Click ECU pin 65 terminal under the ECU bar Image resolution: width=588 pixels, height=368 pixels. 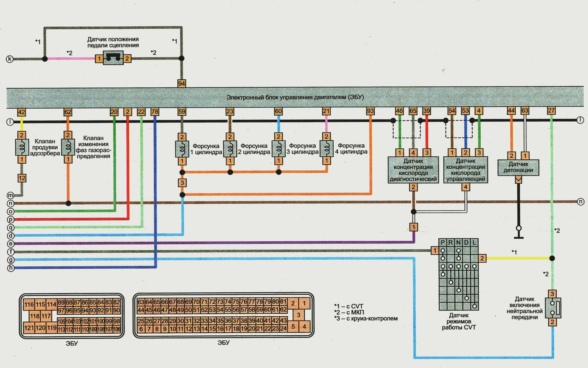pyautogui.click(x=413, y=111)
